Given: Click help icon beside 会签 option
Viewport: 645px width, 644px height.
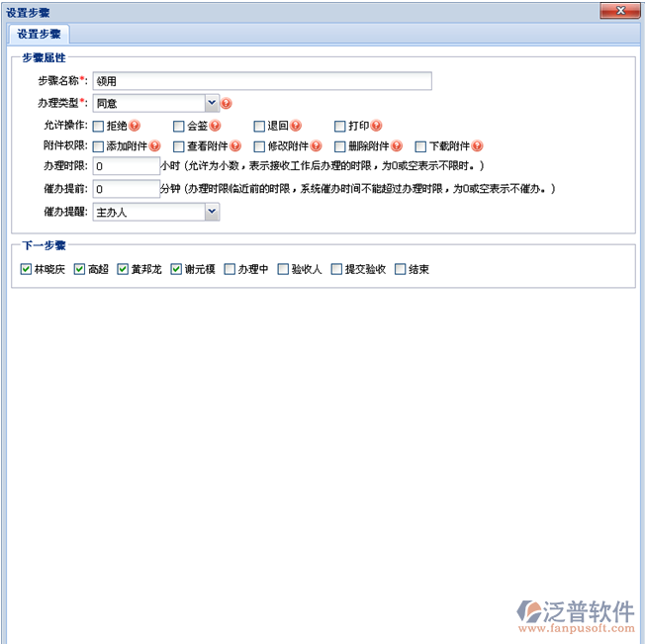Looking at the screenshot, I should pyautogui.click(x=215, y=126).
